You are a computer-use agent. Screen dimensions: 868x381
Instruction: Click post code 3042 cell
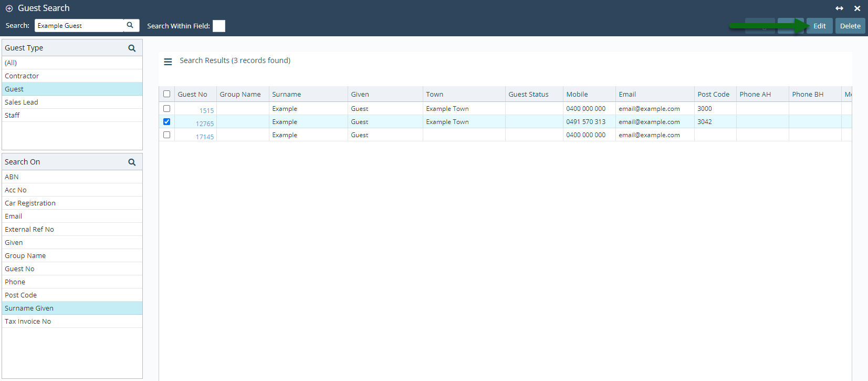click(715, 121)
